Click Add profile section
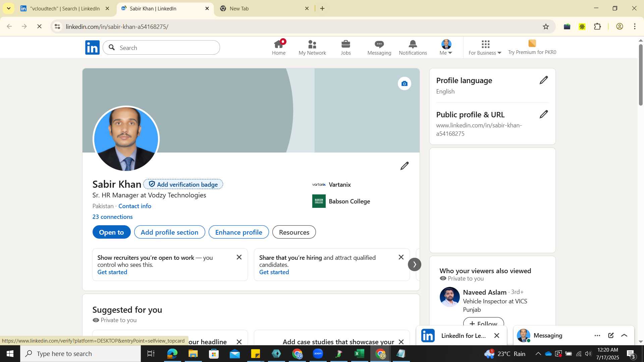The height and width of the screenshot is (362, 644). [169, 232]
